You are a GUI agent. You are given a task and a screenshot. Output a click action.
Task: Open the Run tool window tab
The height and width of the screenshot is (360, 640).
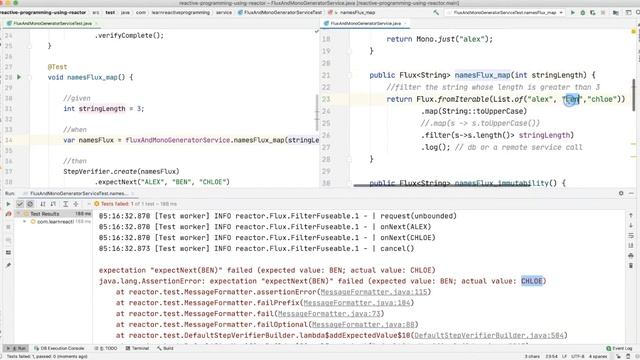(17, 348)
